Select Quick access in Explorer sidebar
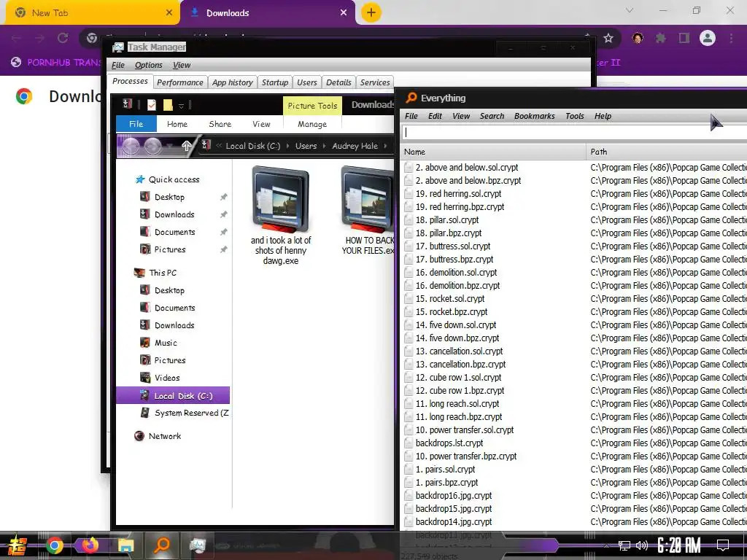The width and height of the screenshot is (747, 560). pyautogui.click(x=169, y=179)
